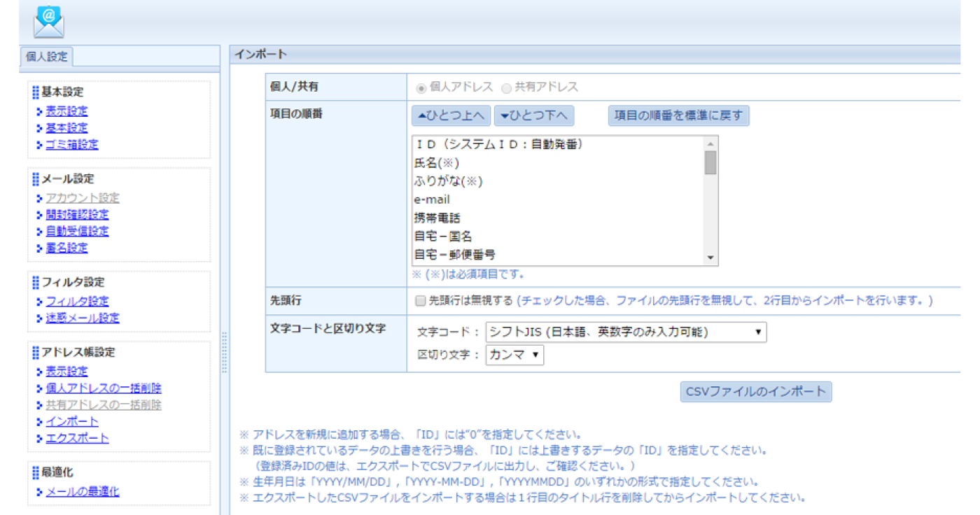Open the 個人設定 tab
980x515 pixels.
point(47,57)
